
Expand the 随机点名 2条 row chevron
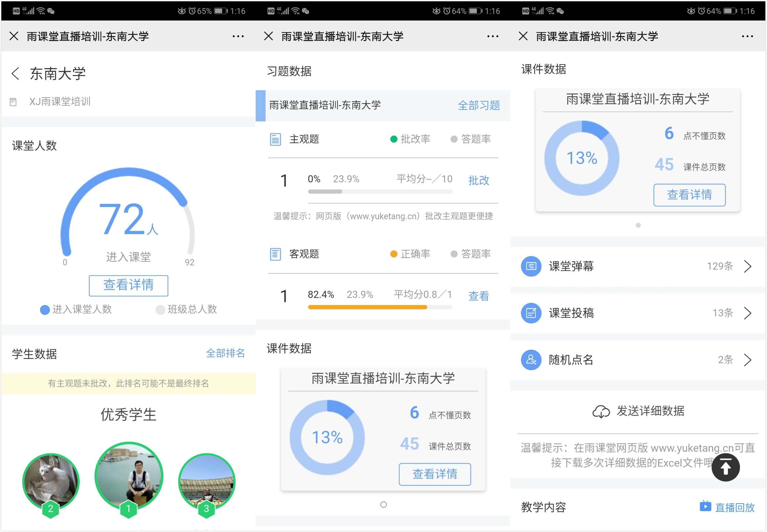pos(748,360)
